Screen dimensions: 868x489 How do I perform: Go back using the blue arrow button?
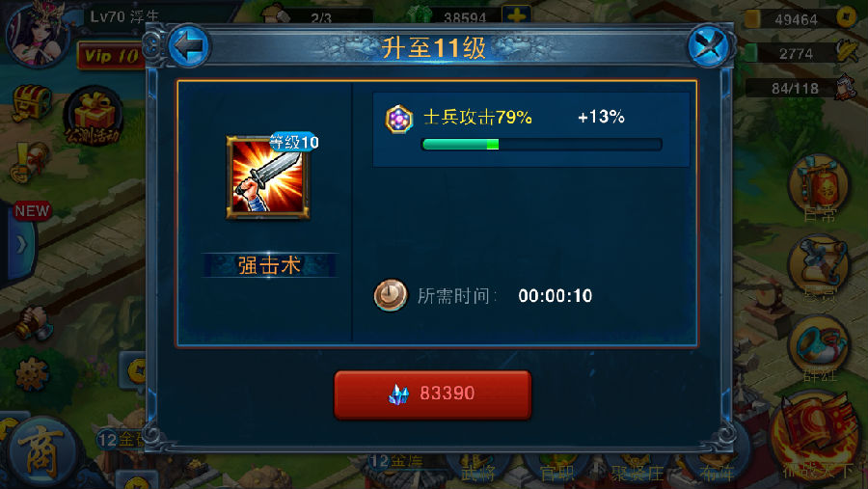click(x=188, y=46)
